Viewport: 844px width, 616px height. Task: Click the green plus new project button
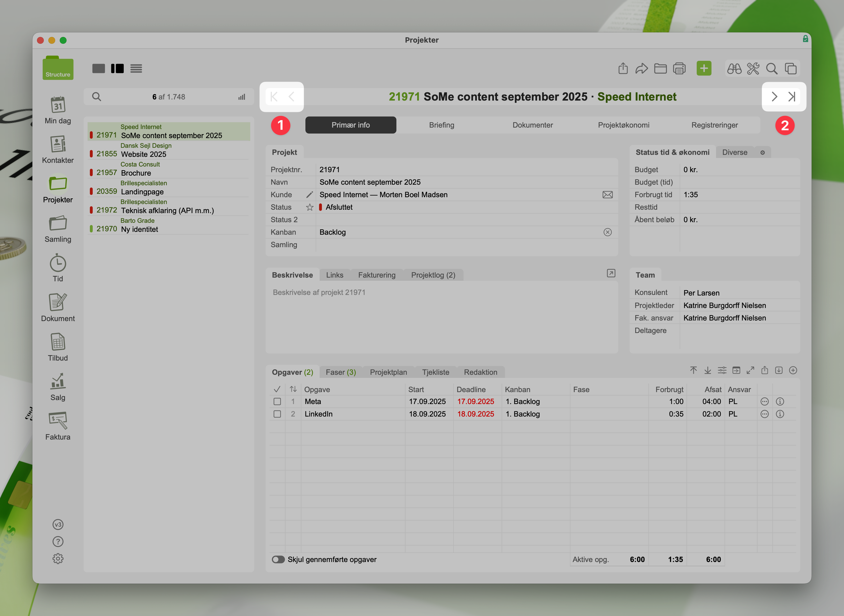[704, 68]
